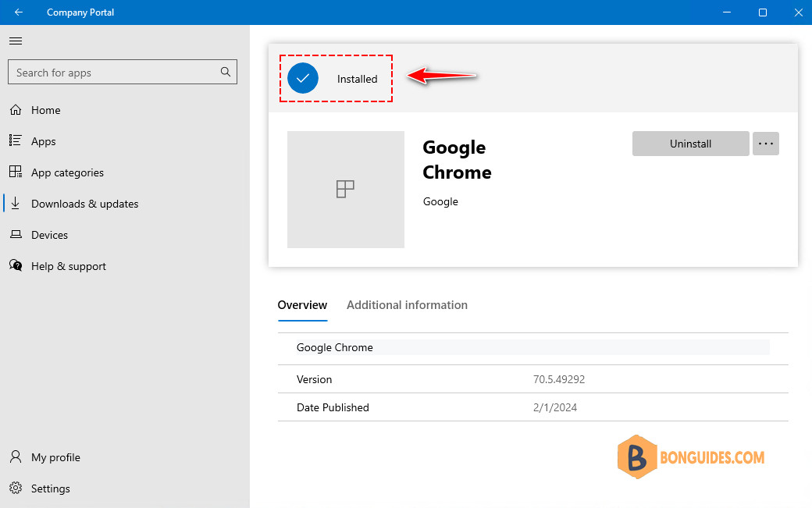The height and width of the screenshot is (508, 812).
Task: Click the Version label
Action: [315, 380]
